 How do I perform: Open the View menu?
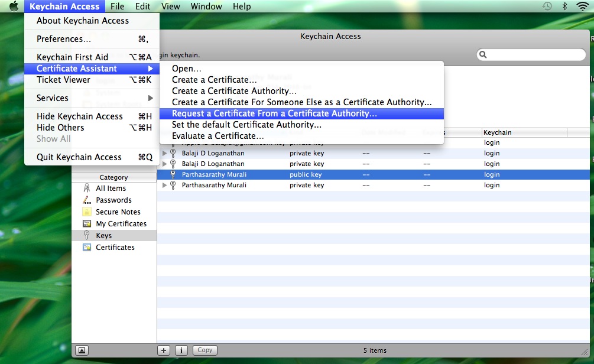point(170,6)
